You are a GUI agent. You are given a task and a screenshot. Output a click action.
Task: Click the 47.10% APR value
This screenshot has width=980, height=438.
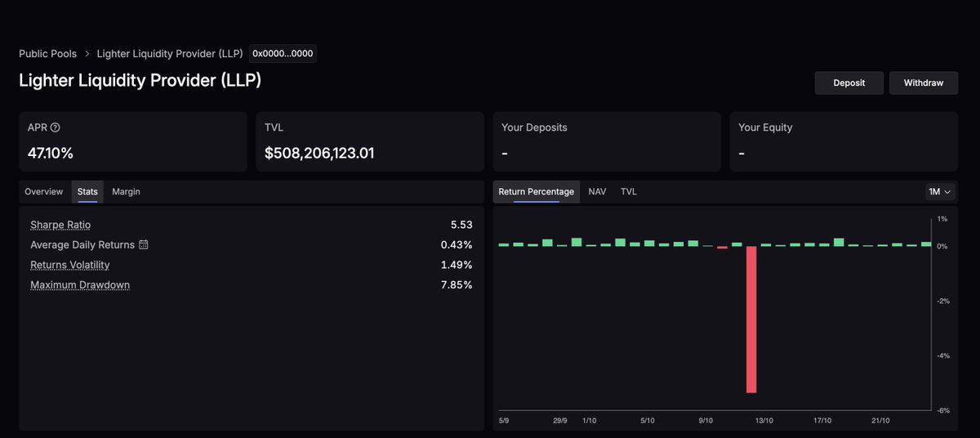51,153
